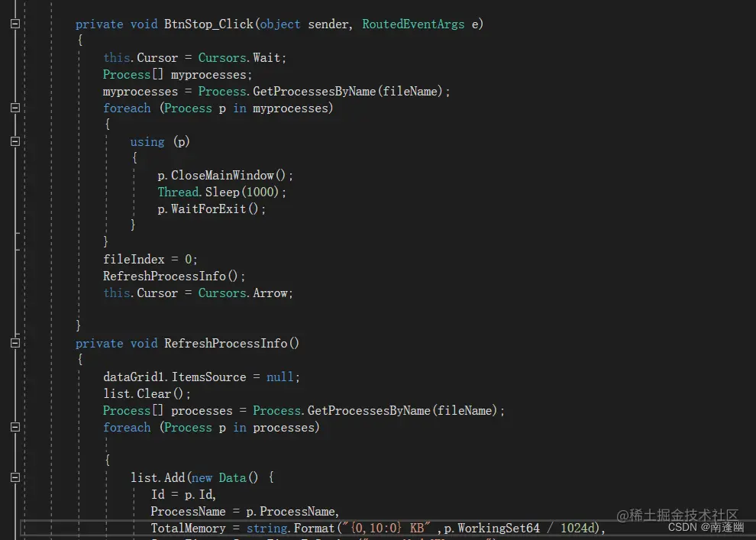
Task: Click Process[] processes declaration
Action: coord(304,411)
